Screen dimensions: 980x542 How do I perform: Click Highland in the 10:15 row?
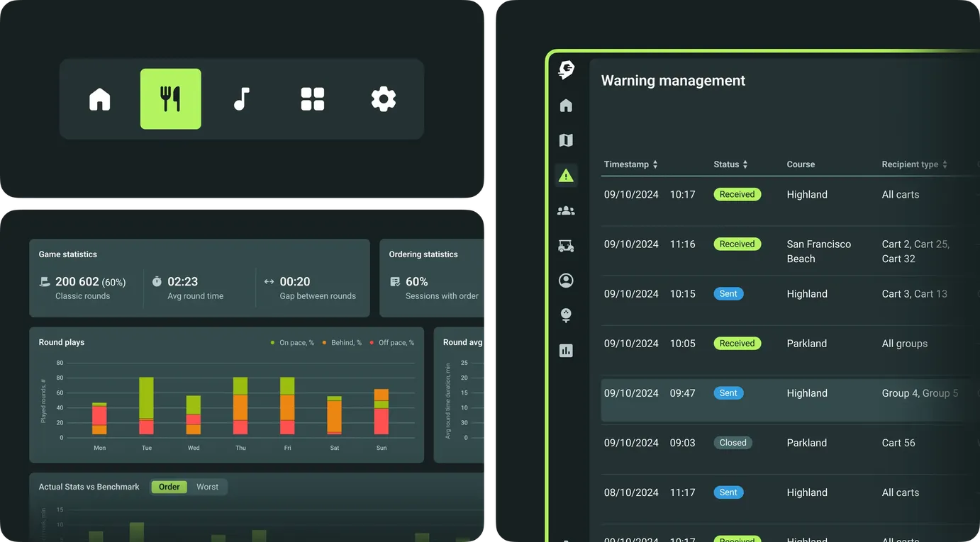(x=807, y=294)
